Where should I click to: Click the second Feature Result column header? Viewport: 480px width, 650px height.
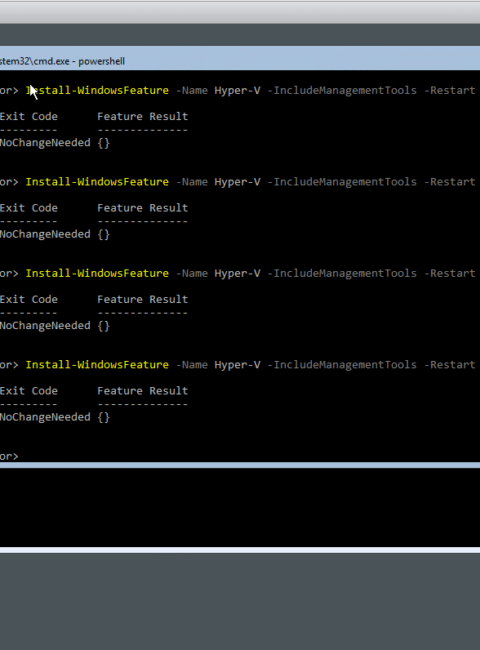pos(143,208)
